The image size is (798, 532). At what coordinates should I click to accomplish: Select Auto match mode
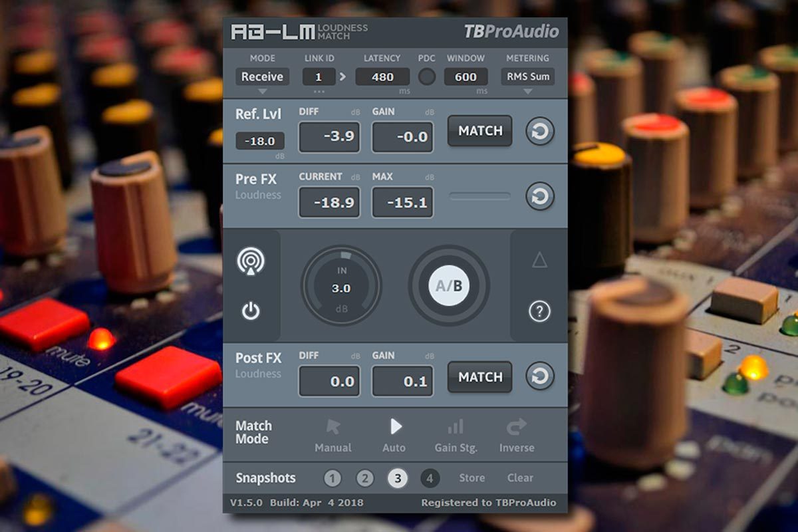(394, 436)
